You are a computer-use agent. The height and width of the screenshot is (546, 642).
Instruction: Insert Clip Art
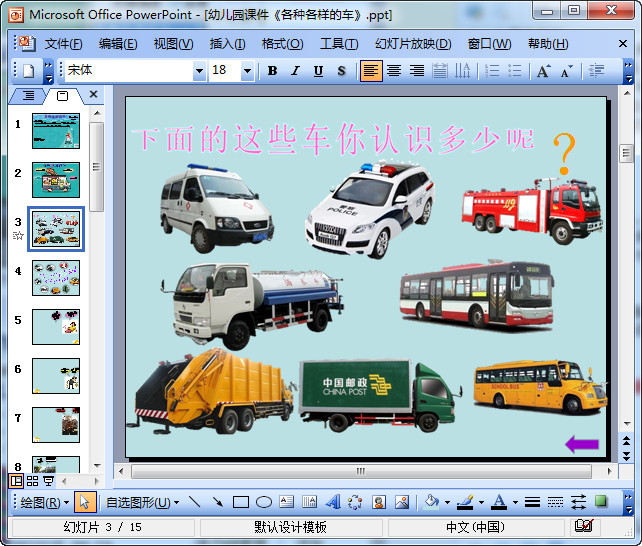tap(379, 502)
